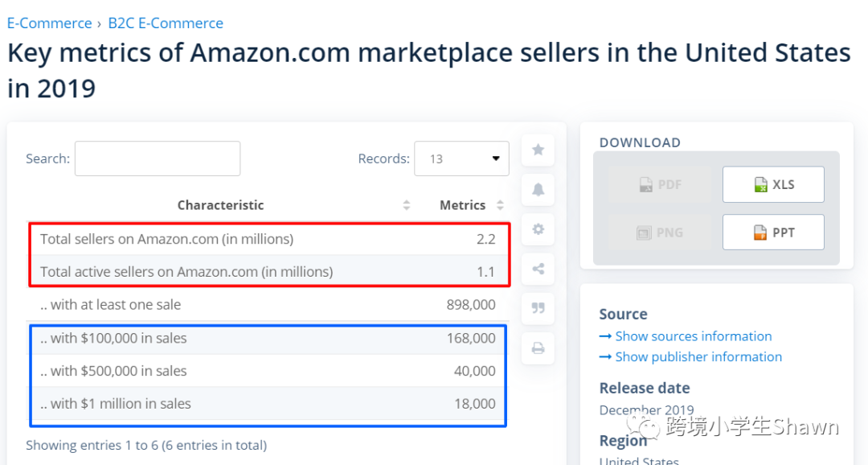868x465 pixels.
Task: Click the Characteristic column header text
Action: 220,205
